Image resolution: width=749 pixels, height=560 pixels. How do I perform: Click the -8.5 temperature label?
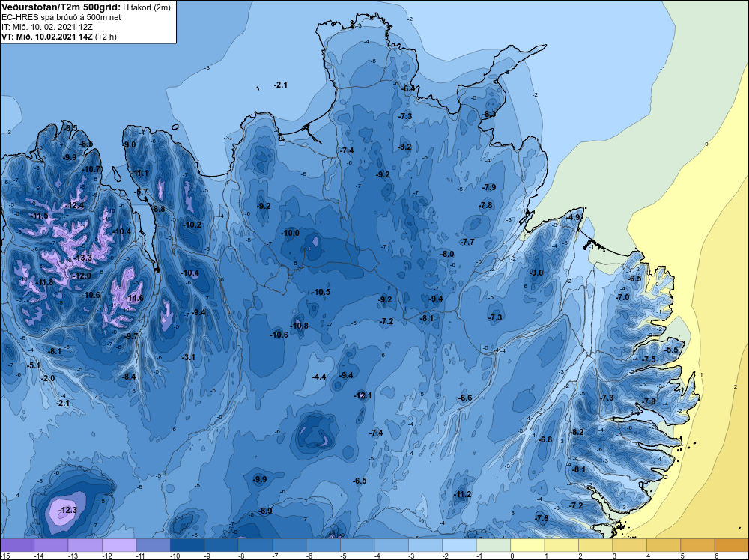(x=86, y=144)
